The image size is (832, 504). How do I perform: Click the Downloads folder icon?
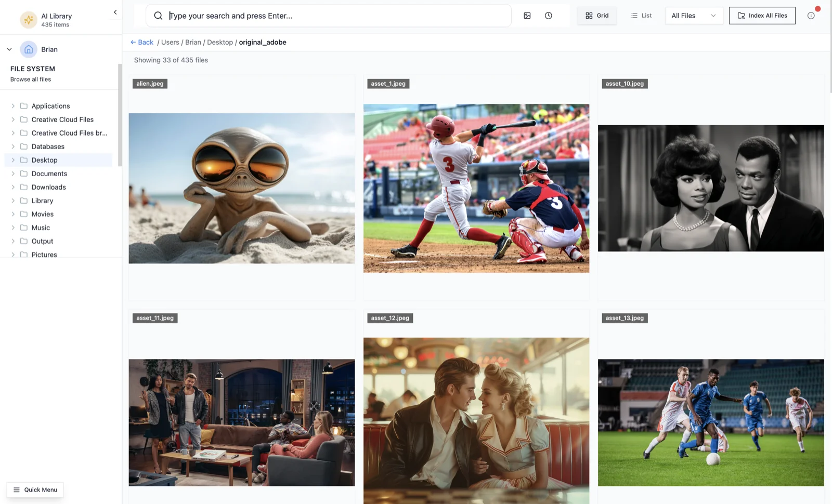[24, 187]
